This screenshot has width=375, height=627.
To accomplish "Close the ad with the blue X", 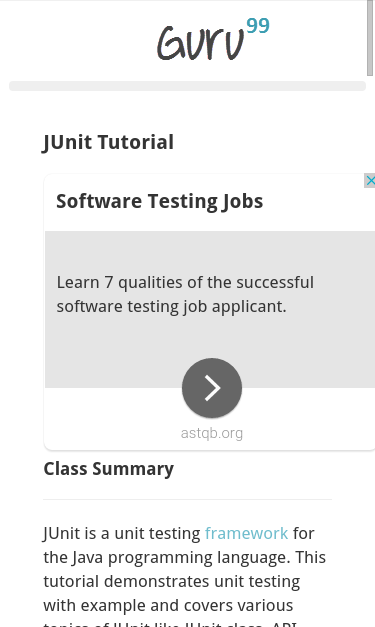I will [x=370, y=180].
